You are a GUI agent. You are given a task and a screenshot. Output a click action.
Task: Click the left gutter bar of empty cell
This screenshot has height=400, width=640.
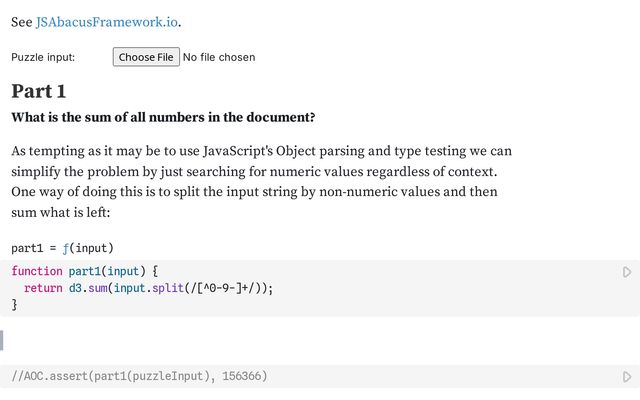coord(2,340)
